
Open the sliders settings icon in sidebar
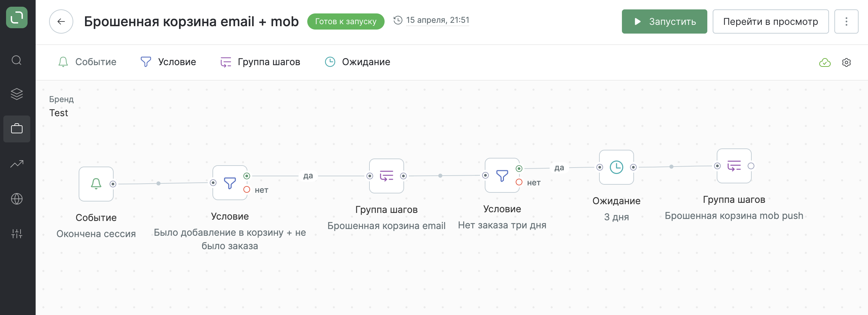click(16, 233)
